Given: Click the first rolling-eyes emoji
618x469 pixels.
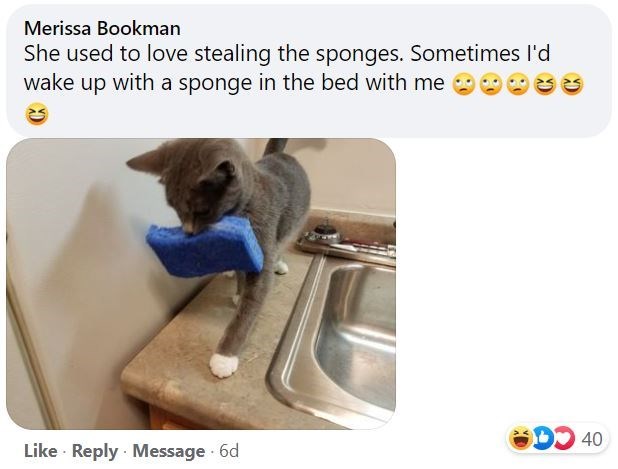Looking at the screenshot, I should click(462, 83).
